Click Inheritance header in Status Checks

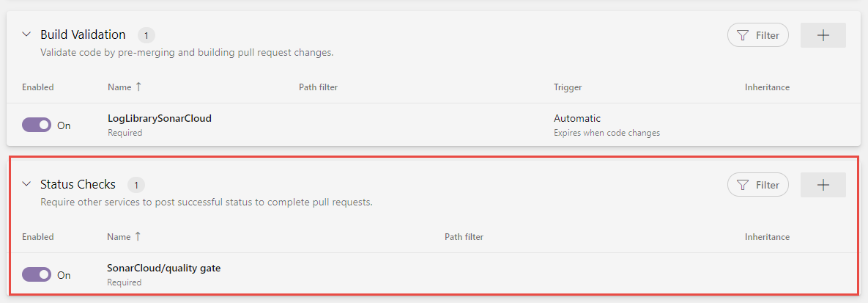767,237
